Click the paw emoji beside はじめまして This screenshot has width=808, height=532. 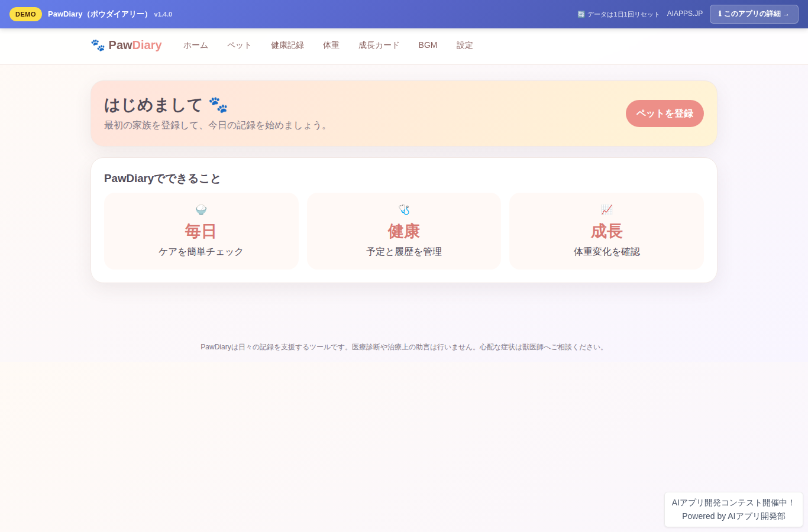point(218,105)
